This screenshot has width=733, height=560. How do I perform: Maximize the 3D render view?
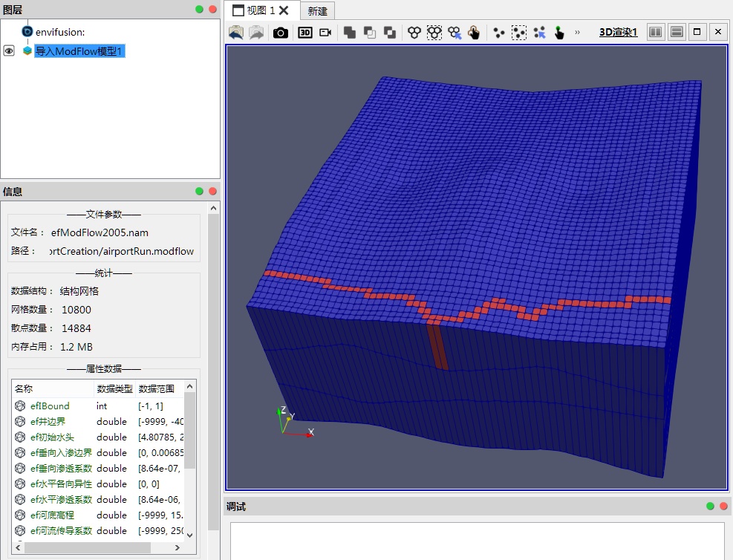[x=697, y=32]
